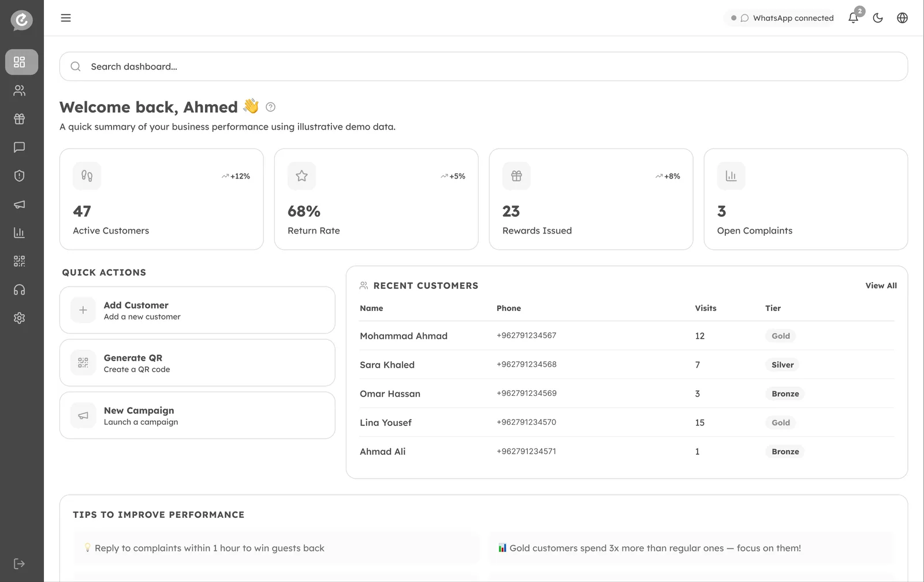Image resolution: width=924 pixels, height=582 pixels.
Task: Open notifications bell with badge 2
Action: click(x=854, y=18)
